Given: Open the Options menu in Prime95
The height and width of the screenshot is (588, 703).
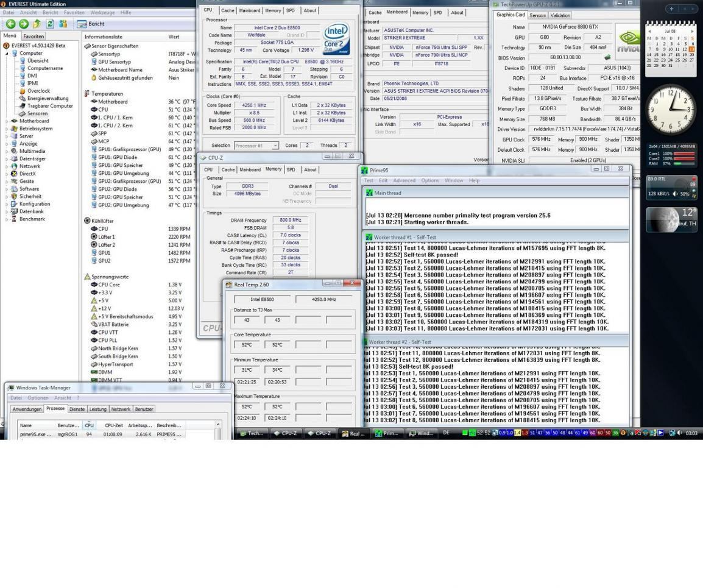Looking at the screenshot, I should [430, 180].
